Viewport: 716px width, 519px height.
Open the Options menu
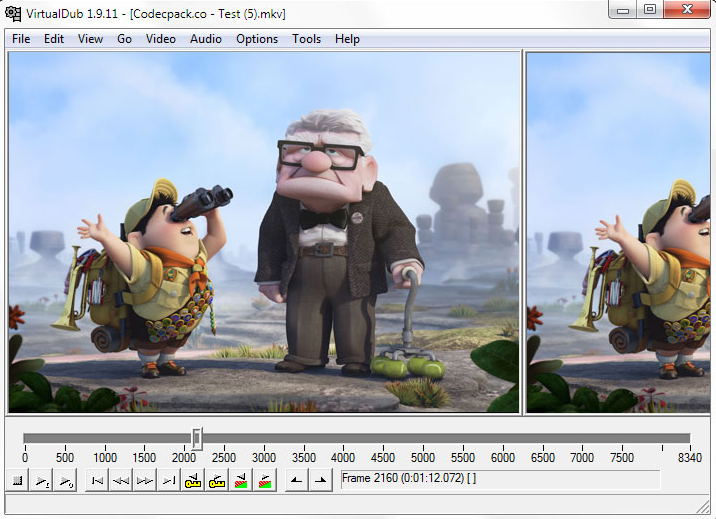pos(257,39)
